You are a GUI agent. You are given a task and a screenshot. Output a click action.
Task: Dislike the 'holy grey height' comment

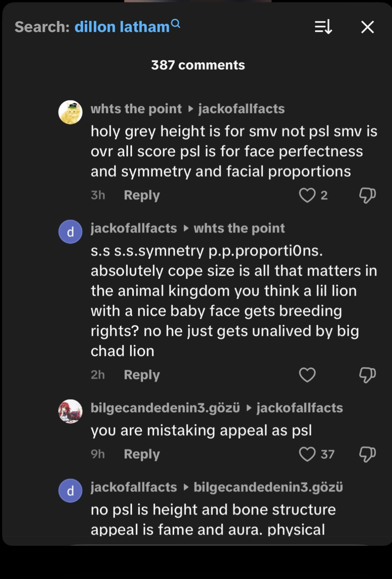click(x=367, y=195)
